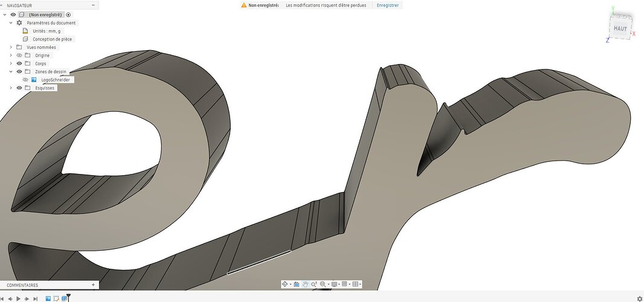Screen dimensions: 644x302
Task: Click the LogoSchneider canvas image icon
Action: [34, 80]
